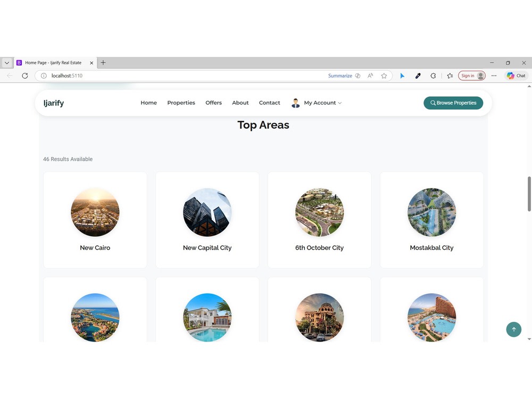Reload the page with refresh icon
This screenshot has width=532, height=399.
pyautogui.click(x=25, y=76)
